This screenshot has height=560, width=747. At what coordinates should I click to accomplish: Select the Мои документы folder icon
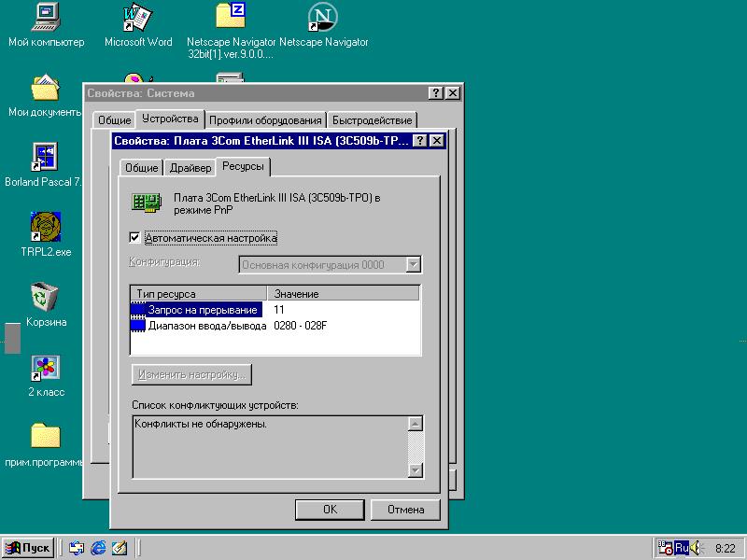[45, 88]
